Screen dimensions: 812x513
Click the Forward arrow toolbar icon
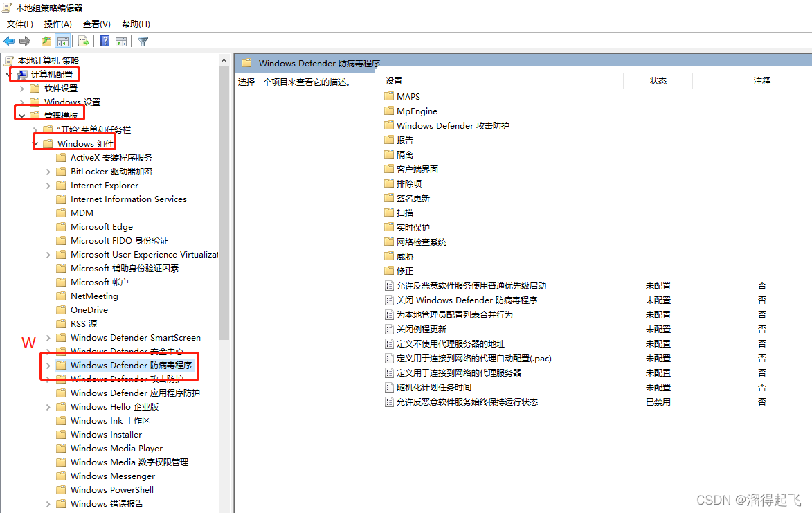(x=25, y=41)
